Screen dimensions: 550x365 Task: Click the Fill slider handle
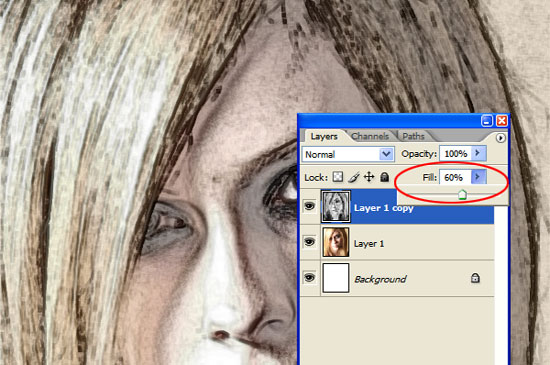pyautogui.click(x=462, y=195)
